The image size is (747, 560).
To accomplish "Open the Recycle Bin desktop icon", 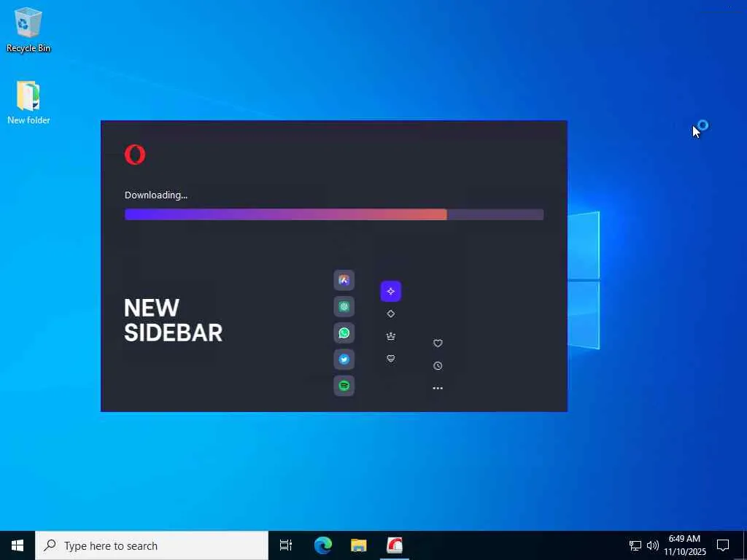I will tap(28, 29).
